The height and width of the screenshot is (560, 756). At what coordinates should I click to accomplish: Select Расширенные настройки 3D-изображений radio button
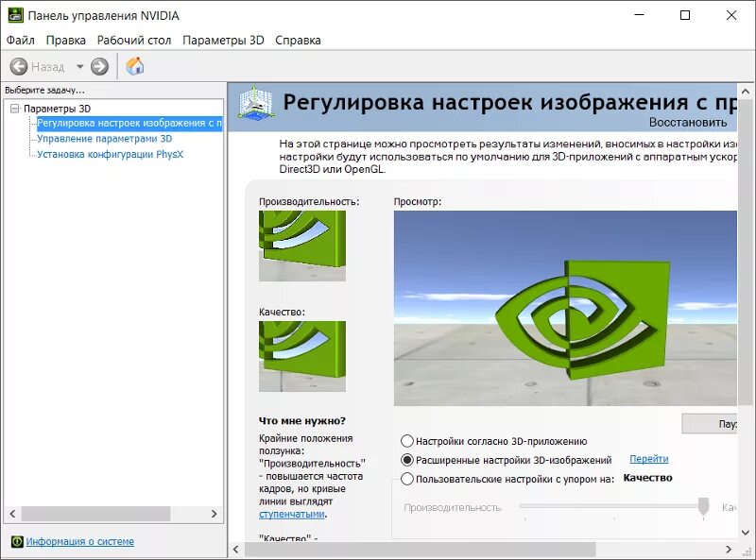pos(407,460)
